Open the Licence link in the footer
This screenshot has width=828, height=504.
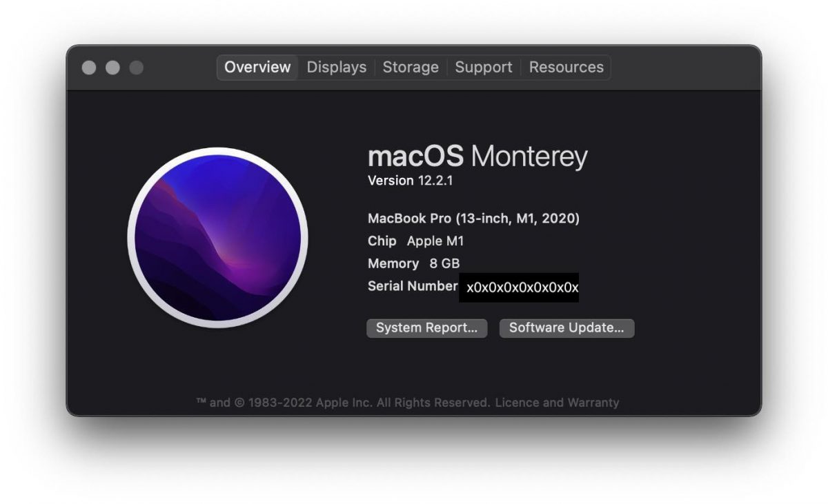coord(515,403)
